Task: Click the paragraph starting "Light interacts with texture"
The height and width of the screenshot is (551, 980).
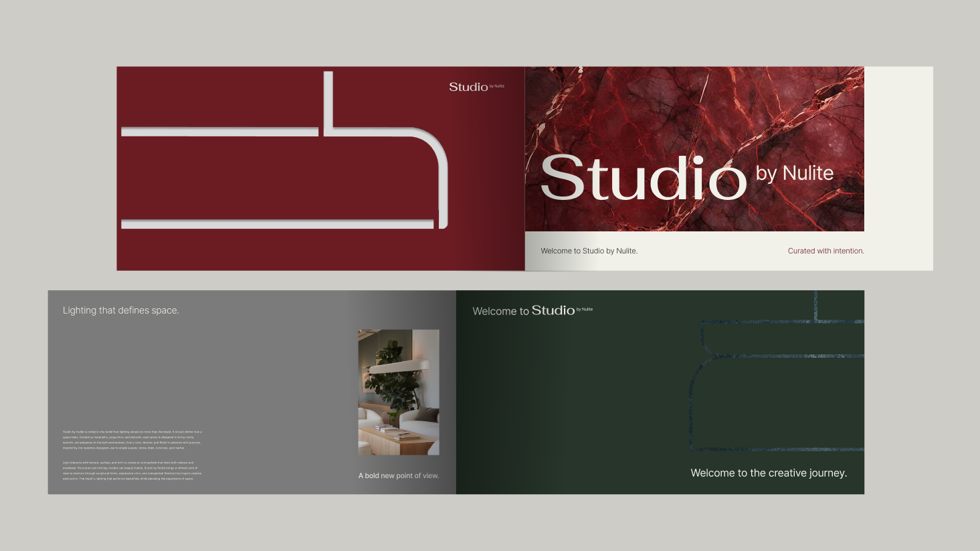Action: [132, 471]
